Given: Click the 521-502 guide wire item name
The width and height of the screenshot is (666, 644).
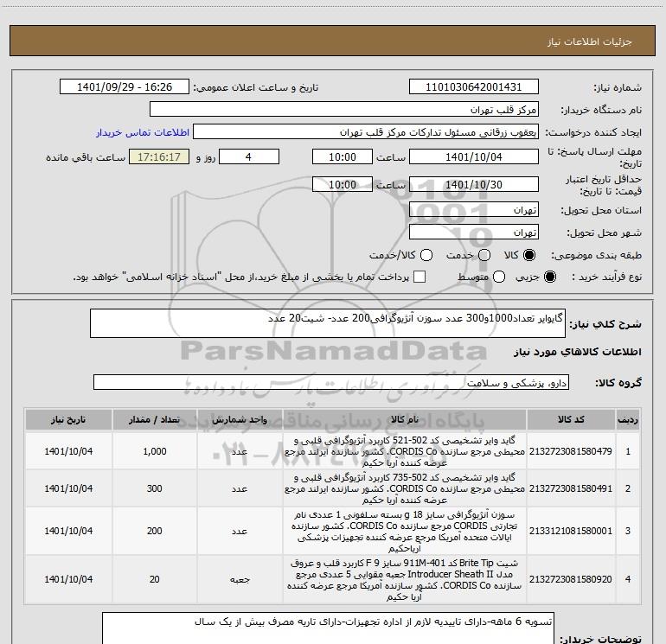Looking at the screenshot, I should coord(405,451).
